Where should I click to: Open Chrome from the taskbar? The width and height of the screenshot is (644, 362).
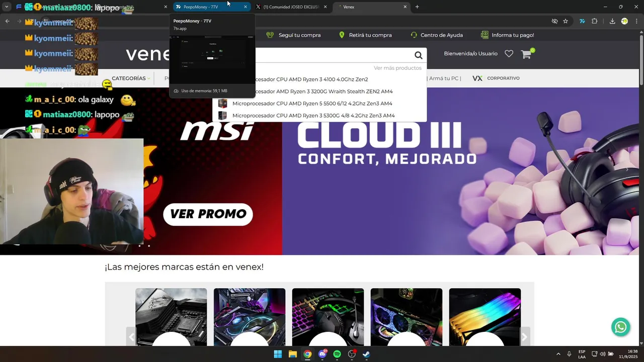coord(307,354)
